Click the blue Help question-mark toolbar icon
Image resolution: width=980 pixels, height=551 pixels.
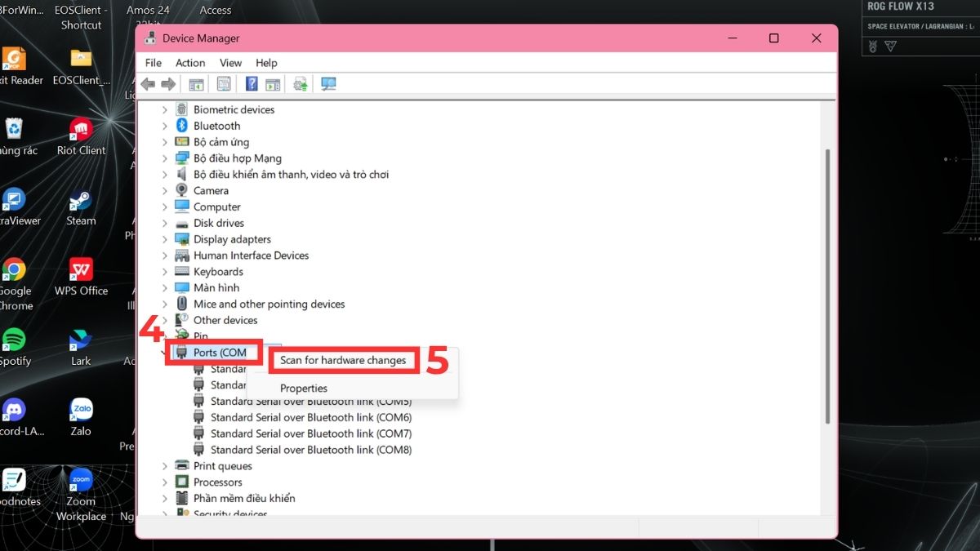(252, 84)
